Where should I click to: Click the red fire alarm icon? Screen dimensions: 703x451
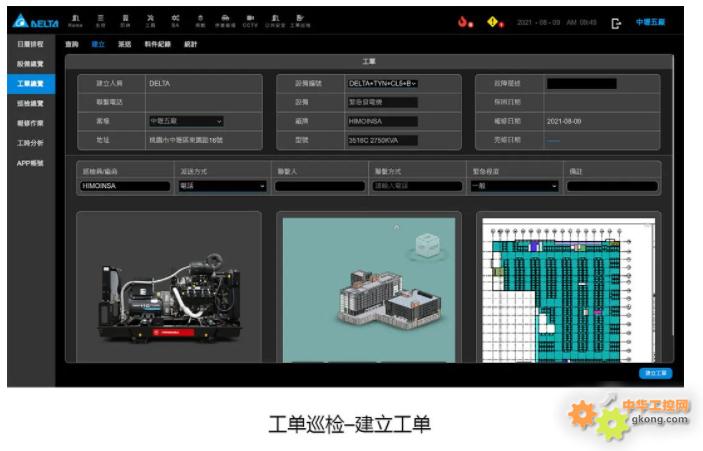(x=463, y=22)
